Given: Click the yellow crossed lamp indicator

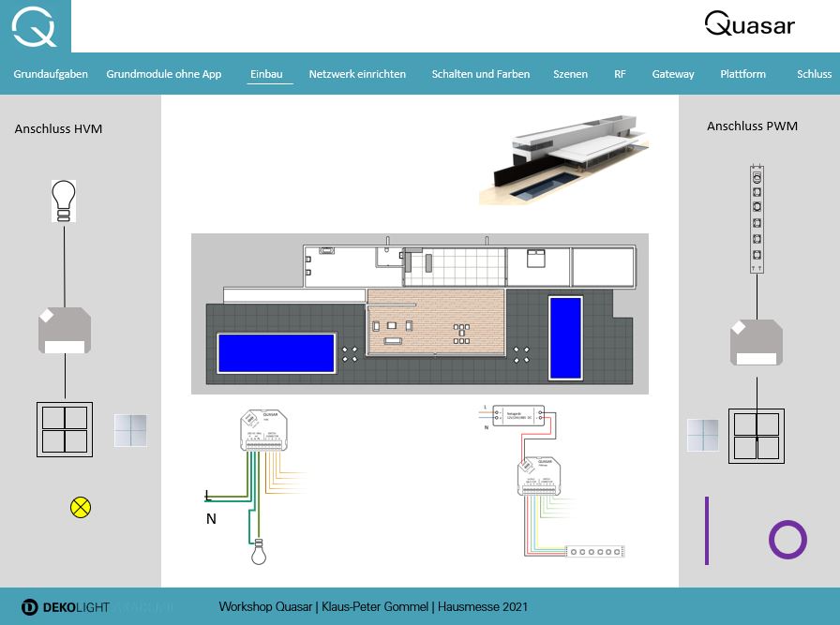Looking at the screenshot, I should (81, 508).
